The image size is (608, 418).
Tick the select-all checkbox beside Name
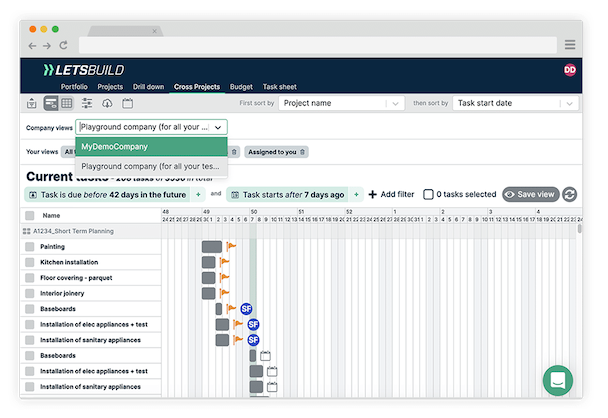(30, 215)
